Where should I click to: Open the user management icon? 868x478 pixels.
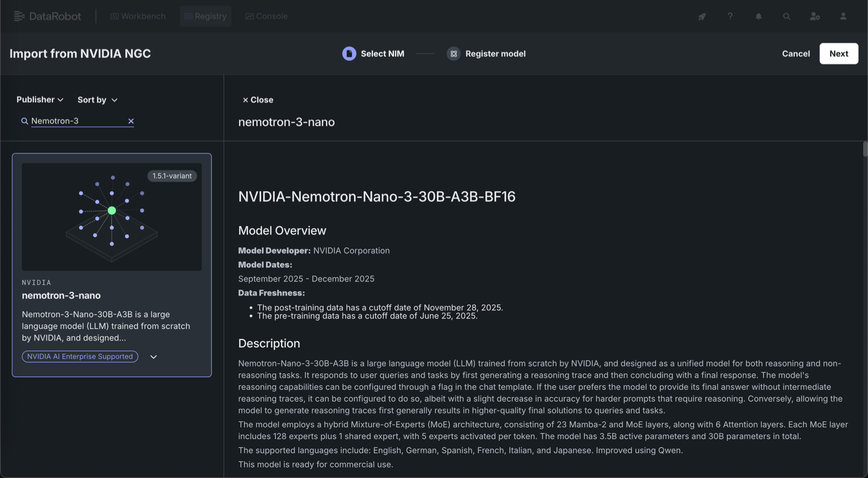click(814, 17)
